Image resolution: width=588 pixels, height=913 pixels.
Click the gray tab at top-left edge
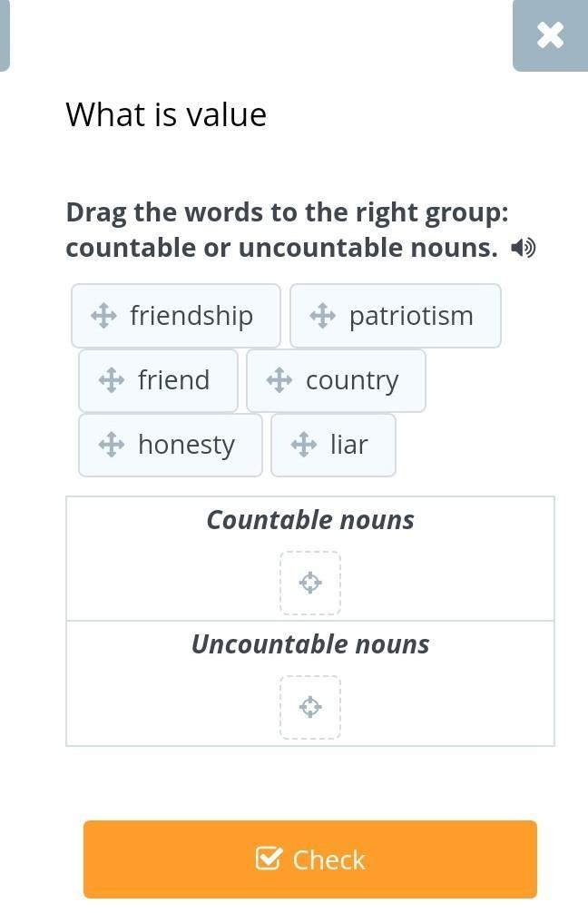pyautogui.click(x=4, y=35)
